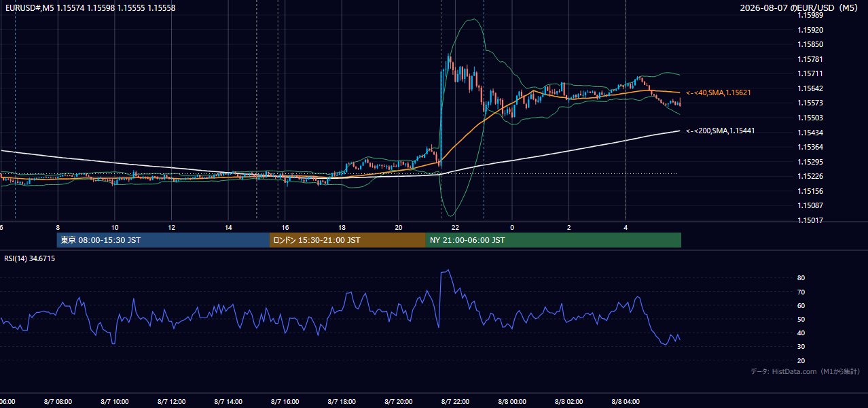Click hour axis label 12 under price chart
The width and height of the screenshot is (868, 408).
point(172,227)
